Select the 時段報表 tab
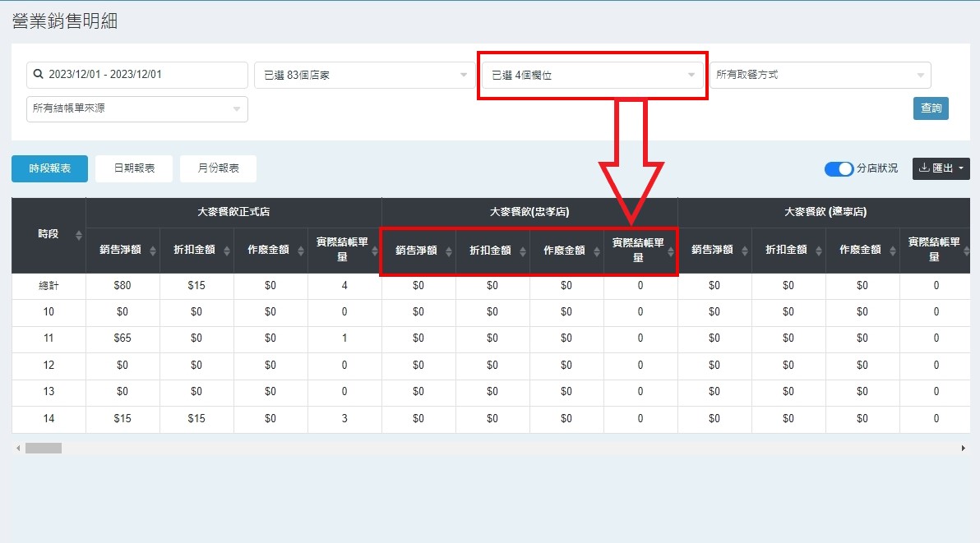 click(x=49, y=168)
